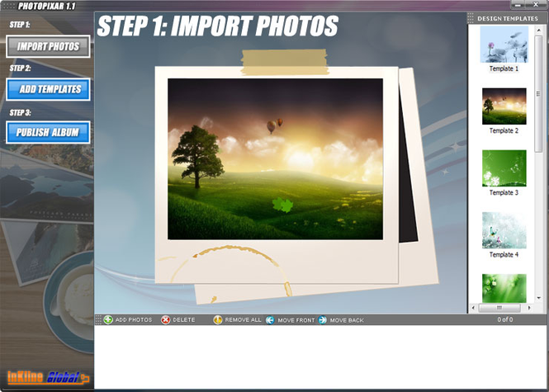Open the Add Templates step
The width and height of the screenshot is (549, 392).
[48, 89]
